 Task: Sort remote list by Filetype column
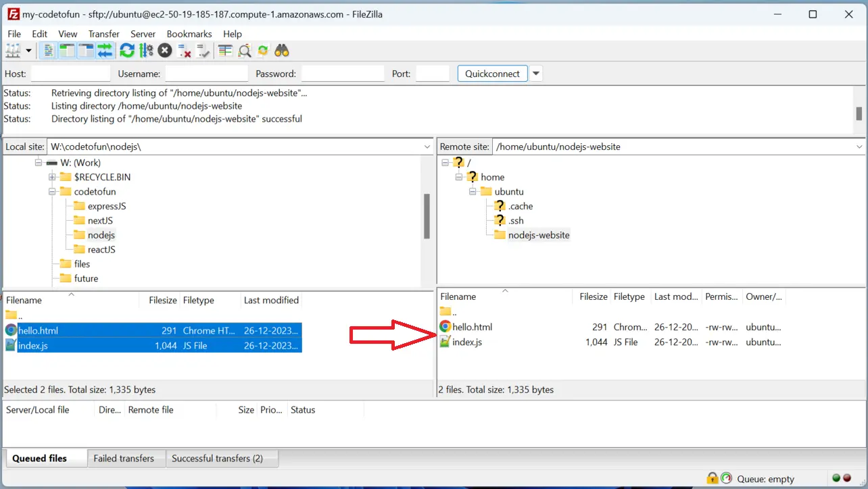[629, 297]
